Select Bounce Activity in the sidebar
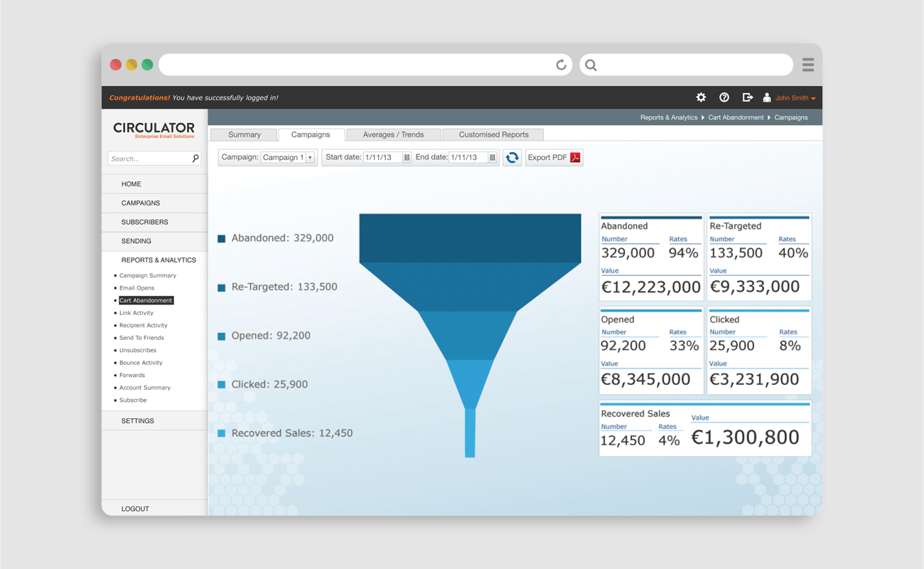The height and width of the screenshot is (569, 924). click(141, 363)
